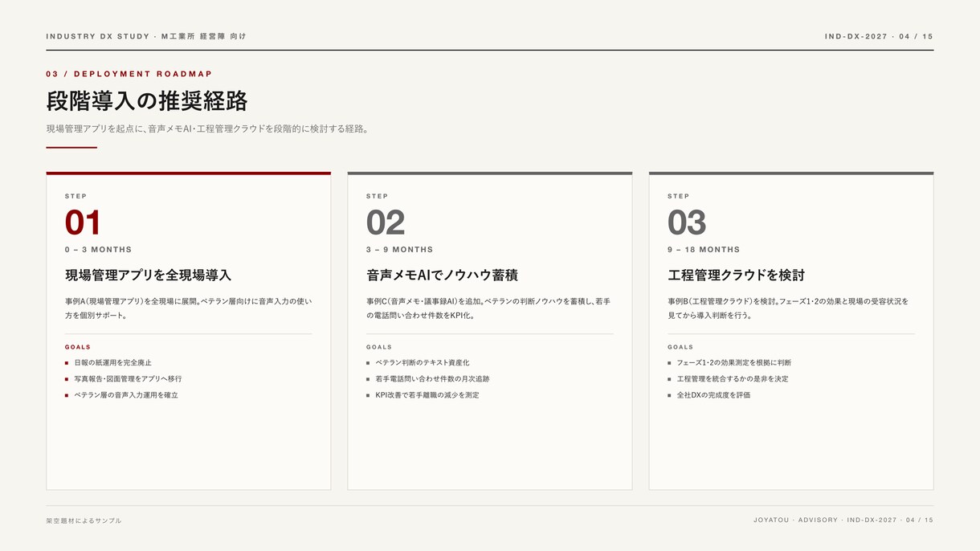Viewport: 980px width, 551px height.
Task: Click the paragraph starting "事例A（現場管理アプリ）"
Action: [x=188, y=308]
